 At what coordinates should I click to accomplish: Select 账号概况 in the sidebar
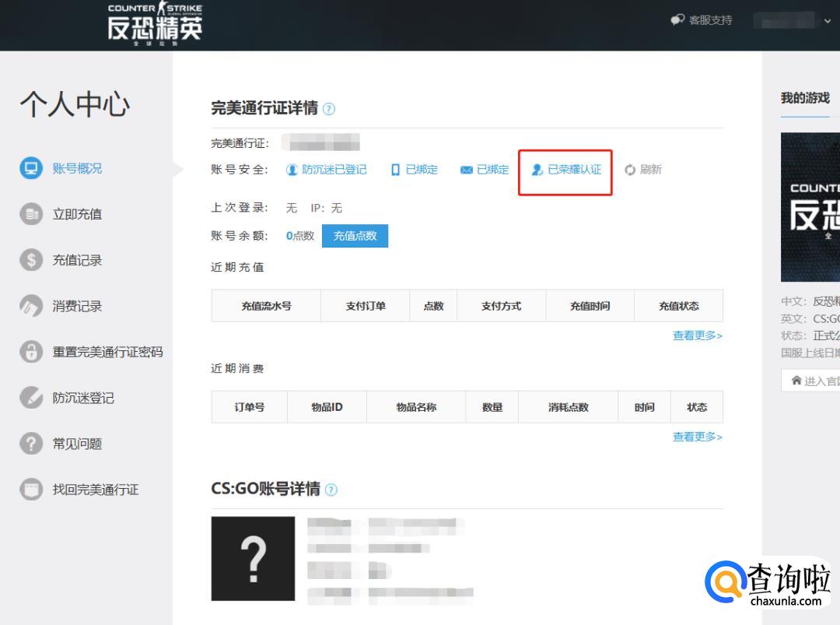[x=77, y=168]
